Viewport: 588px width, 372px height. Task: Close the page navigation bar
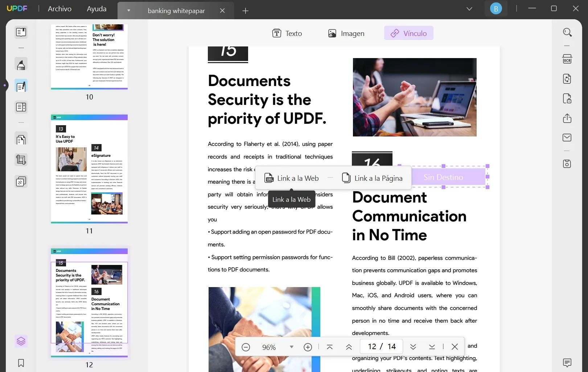click(x=455, y=347)
